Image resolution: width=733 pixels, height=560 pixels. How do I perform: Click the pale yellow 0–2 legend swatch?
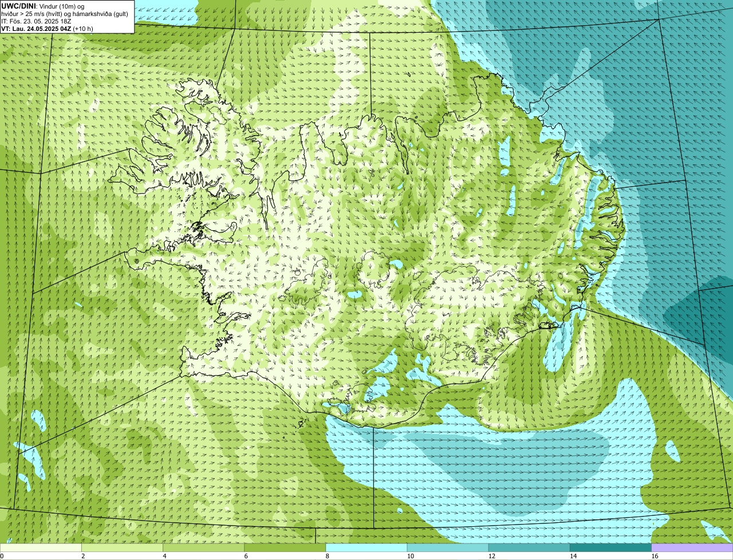coord(41,547)
